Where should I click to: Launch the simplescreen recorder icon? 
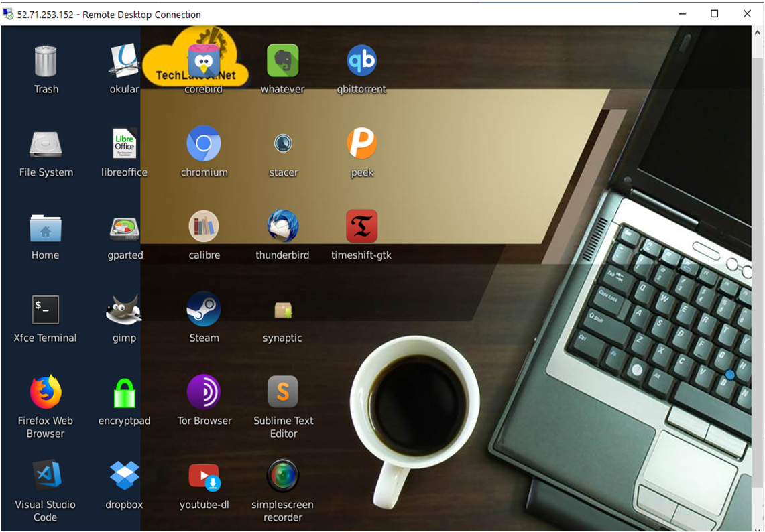point(282,476)
